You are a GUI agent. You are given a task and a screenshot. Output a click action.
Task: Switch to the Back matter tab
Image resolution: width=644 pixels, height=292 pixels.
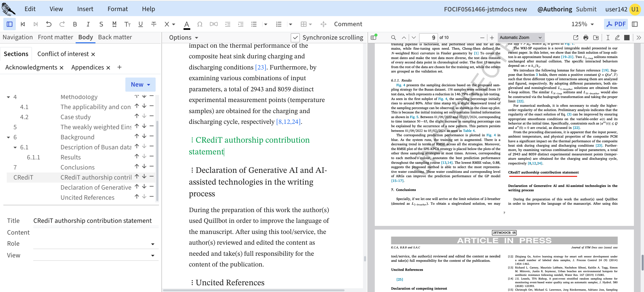(115, 37)
